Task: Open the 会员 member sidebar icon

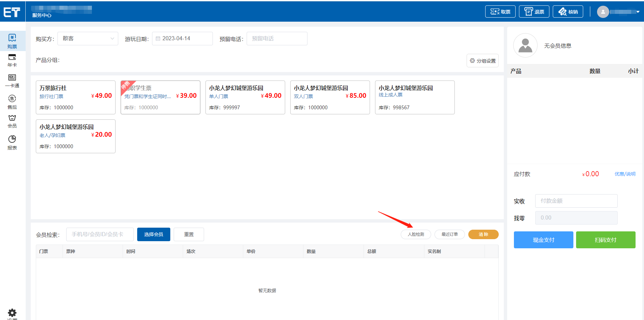Action: click(x=12, y=121)
